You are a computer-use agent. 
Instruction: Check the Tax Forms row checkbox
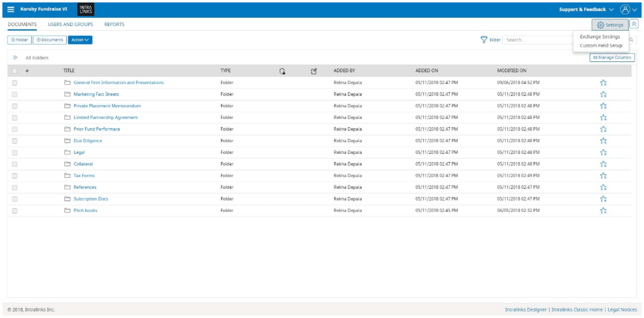tap(15, 176)
